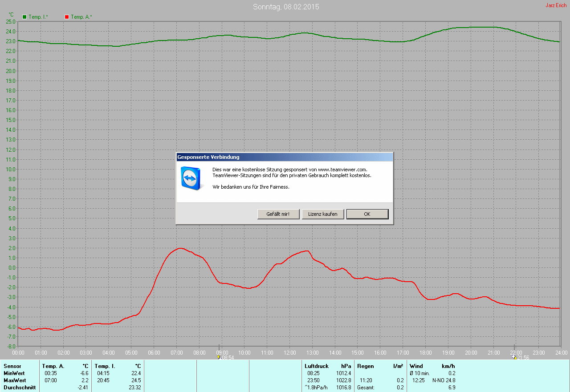This screenshot has height=392, width=570.
Task: Click the 06:00 time axis label
Action: [x=154, y=353]
